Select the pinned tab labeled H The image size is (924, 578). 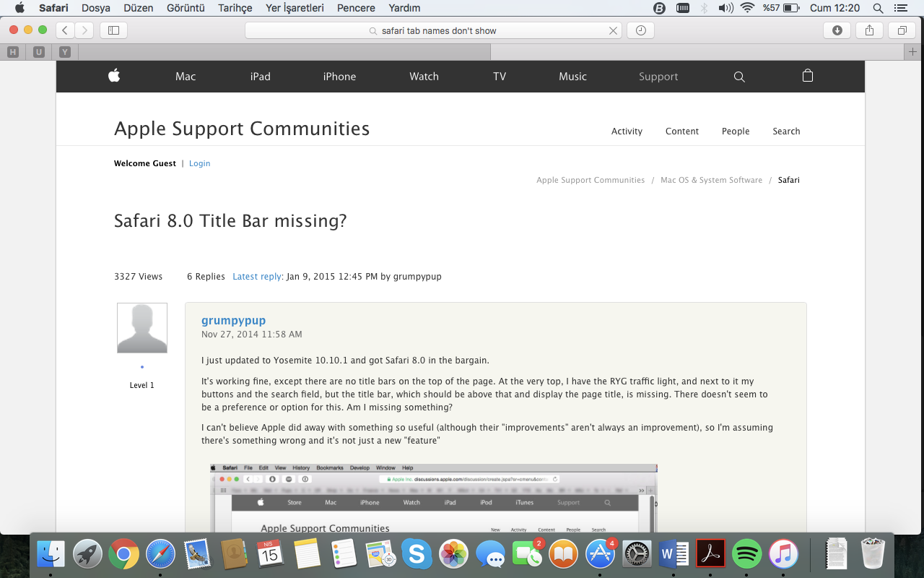coord(13,52)
